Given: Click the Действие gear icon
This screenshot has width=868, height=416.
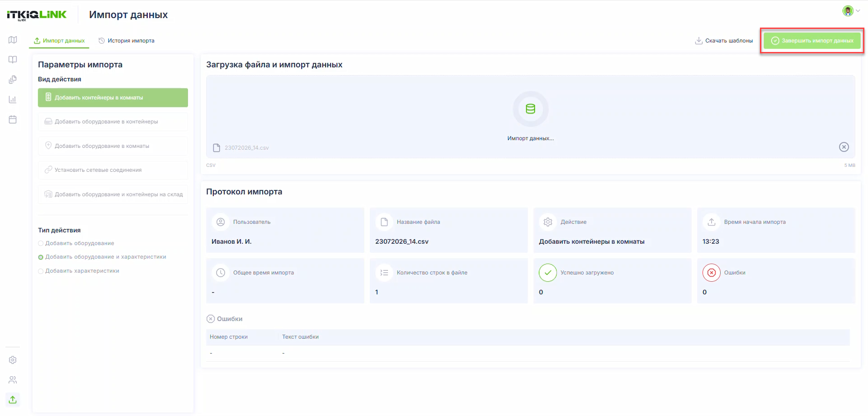Looking at the screenshot, I should click(548, 222).
